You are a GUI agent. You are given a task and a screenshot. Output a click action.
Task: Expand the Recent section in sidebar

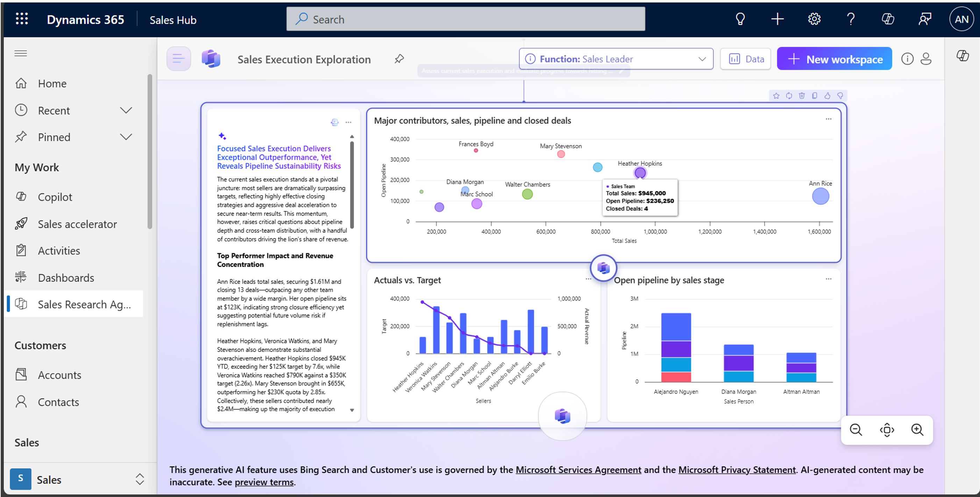pyautogui.click(x=126, y=111)
